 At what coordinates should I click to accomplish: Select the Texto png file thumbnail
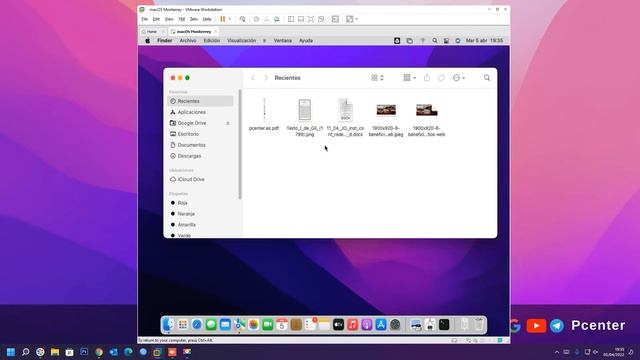304,110
